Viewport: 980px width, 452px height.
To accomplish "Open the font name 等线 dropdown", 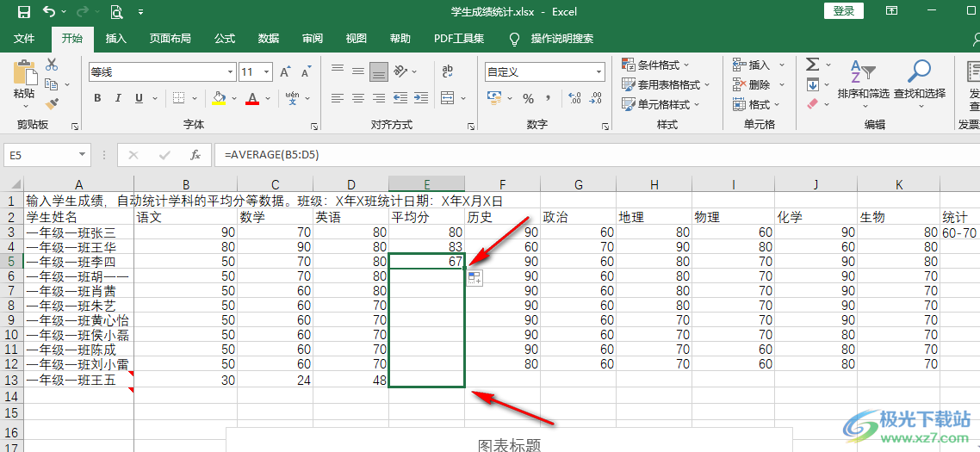I will tap(229, 72).
